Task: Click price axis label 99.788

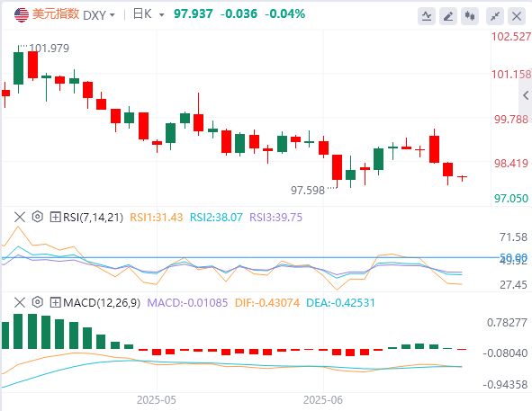Action: pos(511,120)
